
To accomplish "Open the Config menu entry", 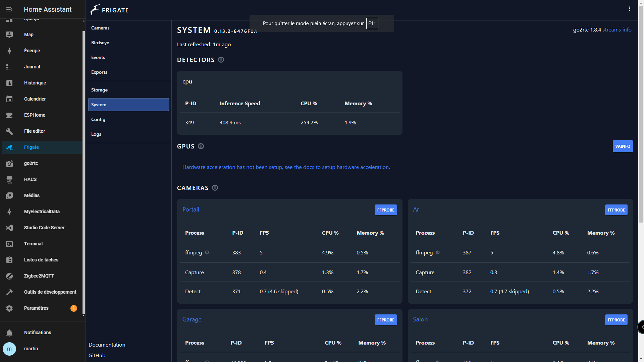I will pos(98,119).
